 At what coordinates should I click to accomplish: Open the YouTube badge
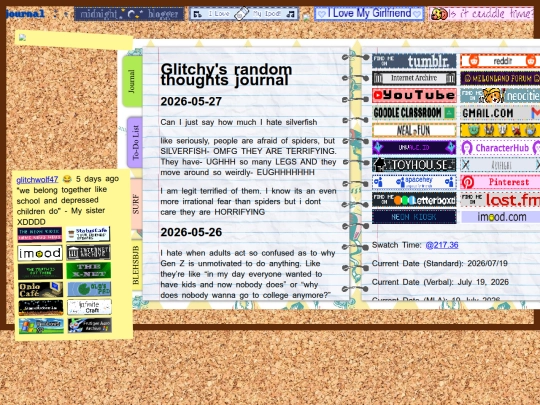point(414,95)
